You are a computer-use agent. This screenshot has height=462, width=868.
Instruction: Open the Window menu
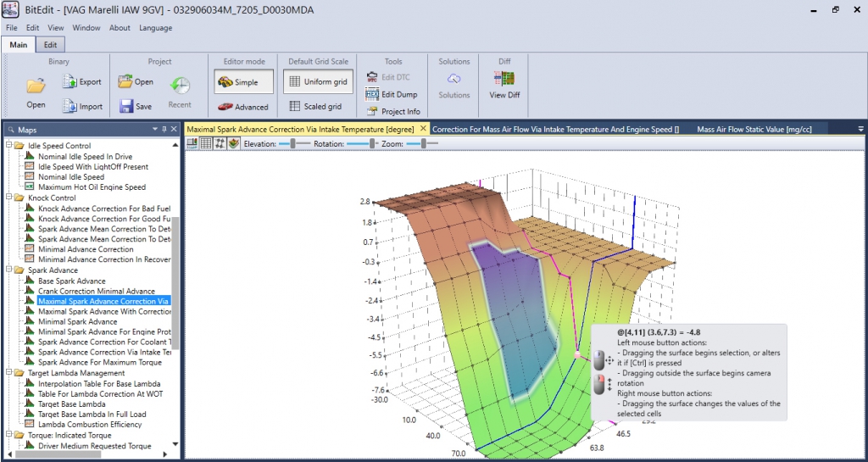(86, 28)
